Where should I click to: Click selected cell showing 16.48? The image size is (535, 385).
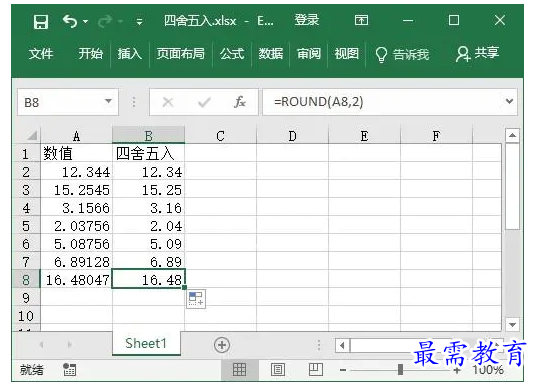(x=148, y=280)
